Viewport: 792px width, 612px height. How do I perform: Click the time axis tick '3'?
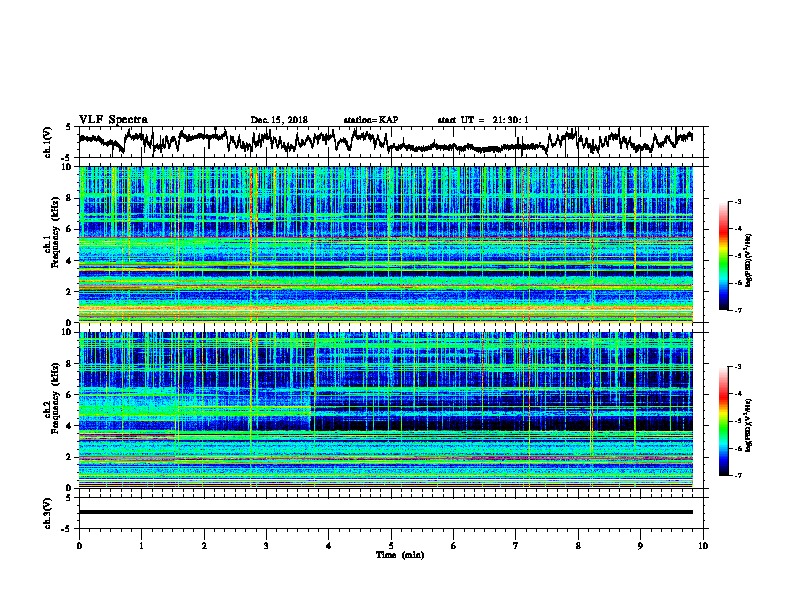[x=266, y=546]
